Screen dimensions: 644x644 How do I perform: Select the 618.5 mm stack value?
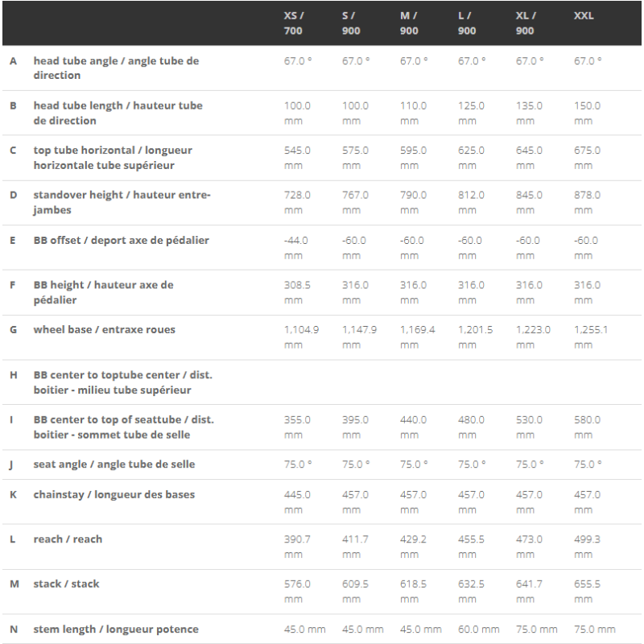pyautogui.click(x=413, y=592)
